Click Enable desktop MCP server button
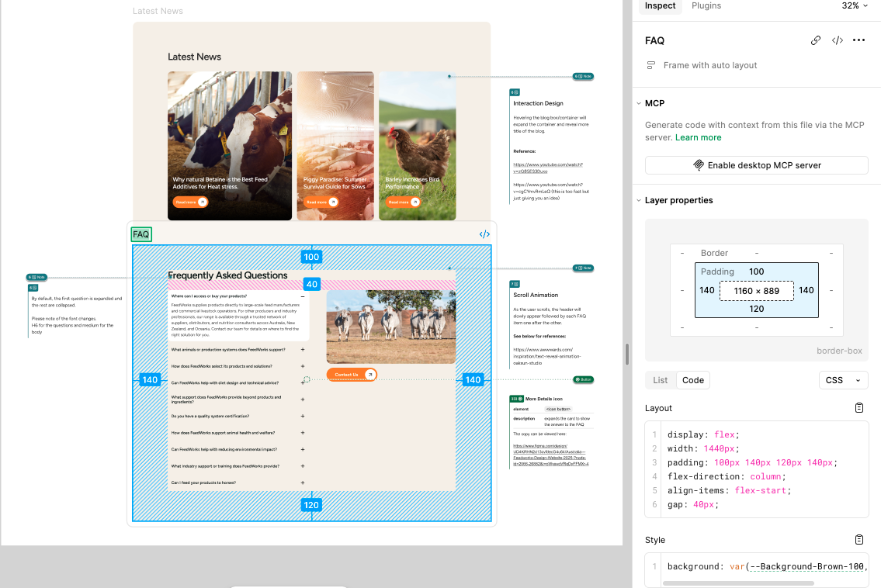The width and height of the screenshot is (881, 588). pos(756,165)
